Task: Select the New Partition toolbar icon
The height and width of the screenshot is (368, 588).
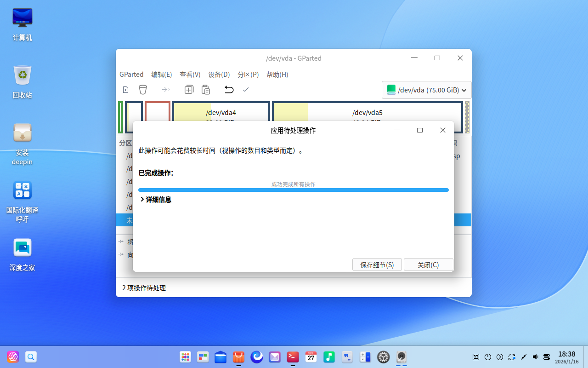Action: click(x=125, y=90)
